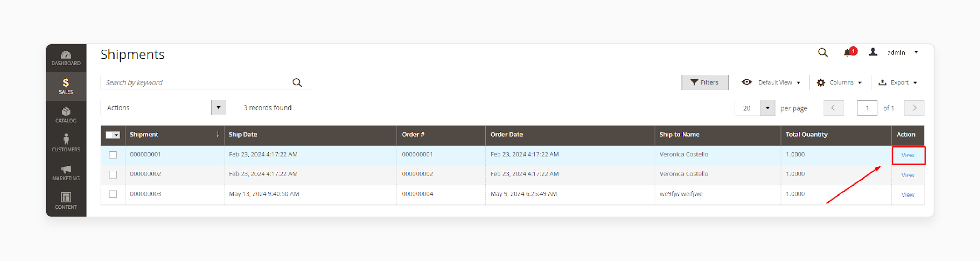The width and height of the screenshot is (980, 261).
Task: Expand the Default View dropdown
Action: tap(798, 83)
